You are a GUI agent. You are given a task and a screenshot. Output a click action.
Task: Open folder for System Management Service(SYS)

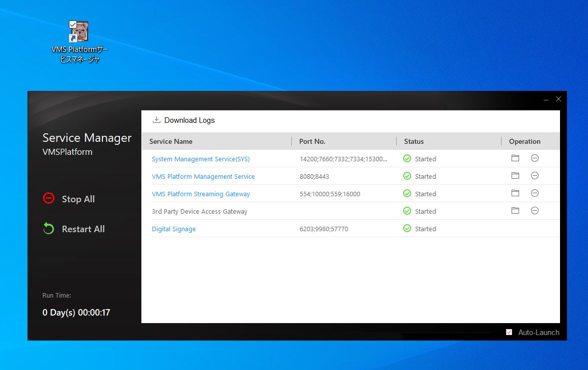pos(515,158)
